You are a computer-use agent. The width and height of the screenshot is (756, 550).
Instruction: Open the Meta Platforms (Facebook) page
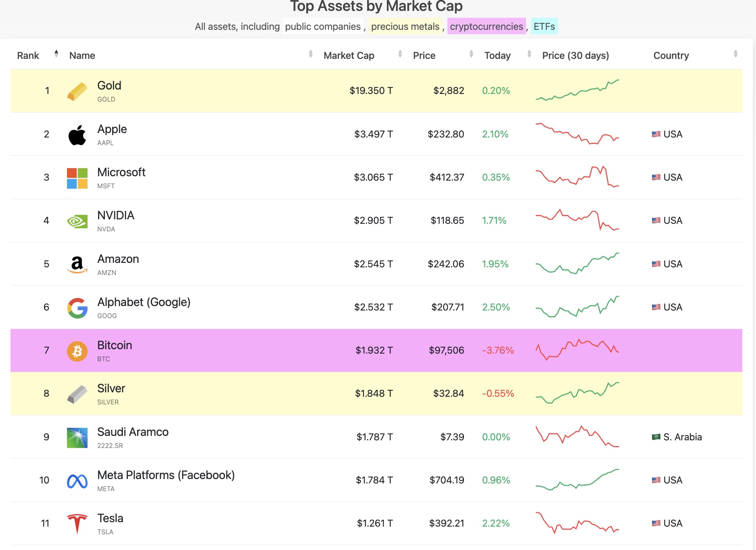tap(166, 475)
